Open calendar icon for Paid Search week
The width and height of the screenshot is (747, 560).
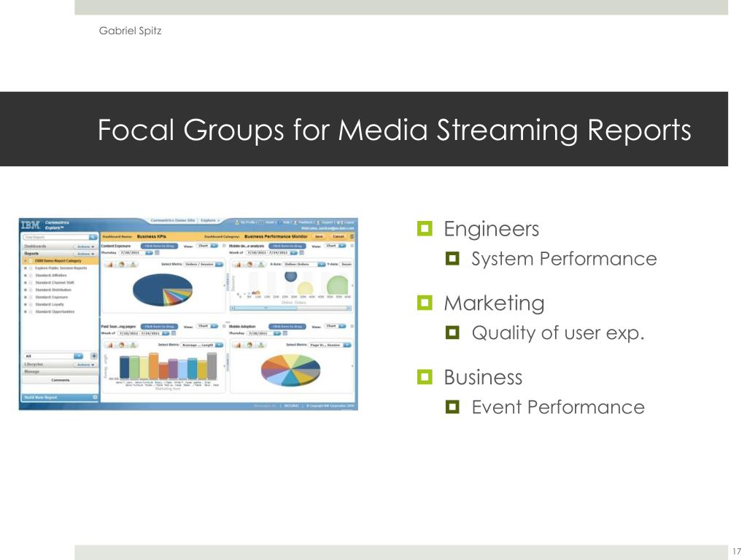(x=174, y=333)
